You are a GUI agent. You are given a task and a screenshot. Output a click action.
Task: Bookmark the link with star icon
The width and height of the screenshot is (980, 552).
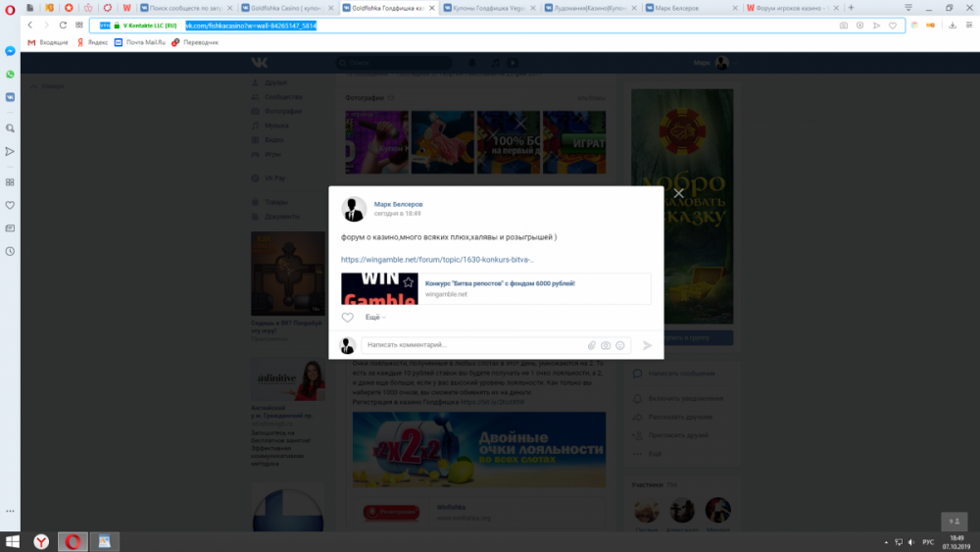pyautogui.click(x=408, y=282)
